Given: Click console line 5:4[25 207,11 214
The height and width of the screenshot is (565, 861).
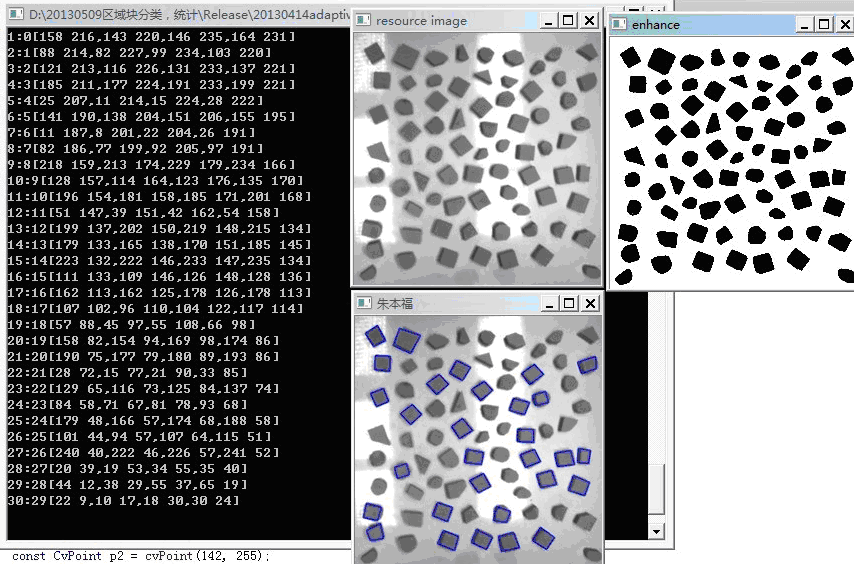Looking at the screenshot, I should tap(136, 101).
